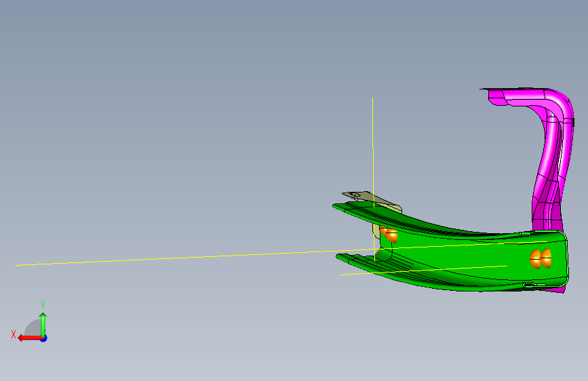Viewport: 588px width, 381px height.
Task: Click the green Y axis arrow
Action: pyautogui.click(x=43, y=325)
